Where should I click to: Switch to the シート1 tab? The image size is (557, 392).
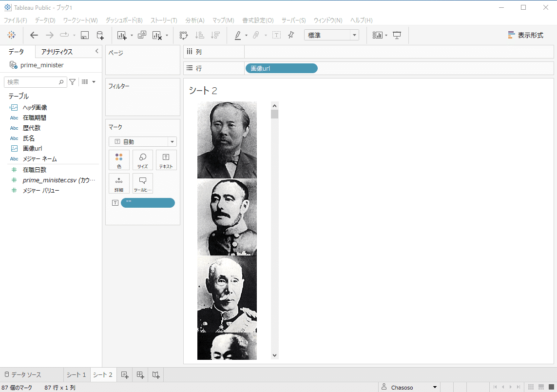[x=76, y=374]
